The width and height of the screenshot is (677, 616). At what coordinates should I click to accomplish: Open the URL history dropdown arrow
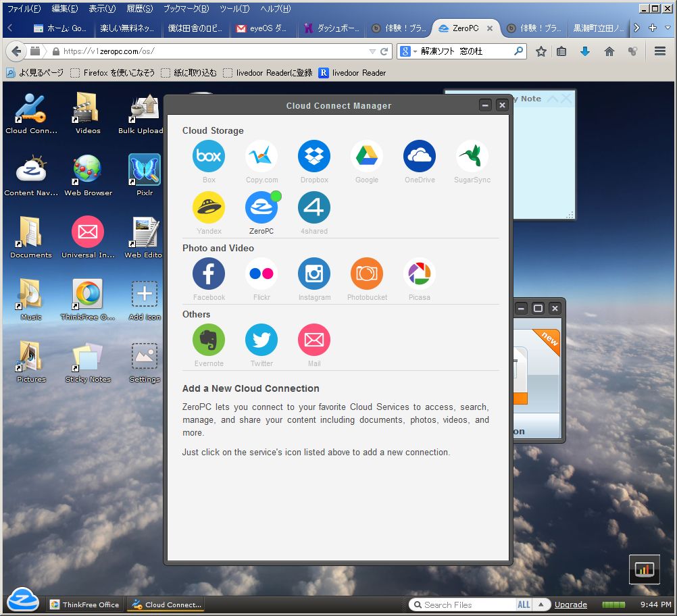(372, 51)
